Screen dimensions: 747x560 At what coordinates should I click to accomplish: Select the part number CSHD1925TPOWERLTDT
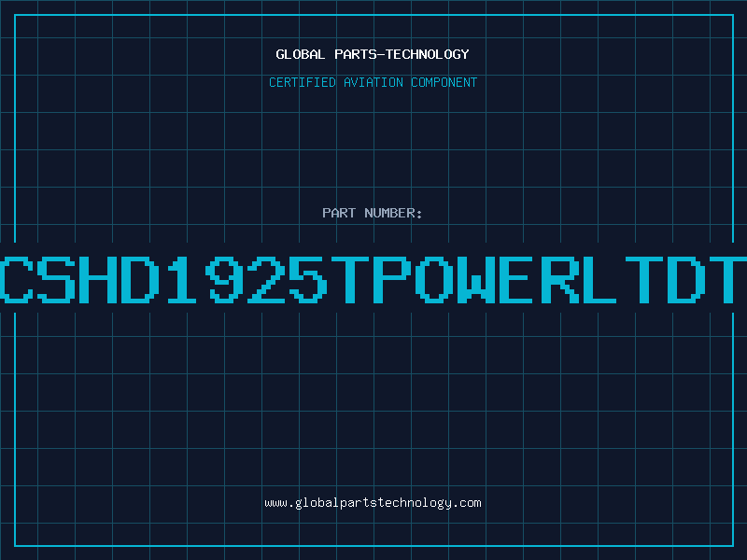[373, 279]
